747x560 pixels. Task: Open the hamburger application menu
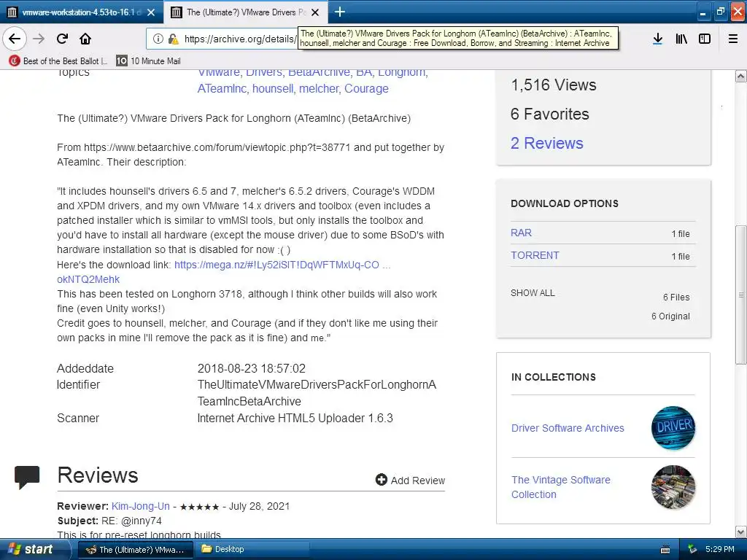pos(733,39)
